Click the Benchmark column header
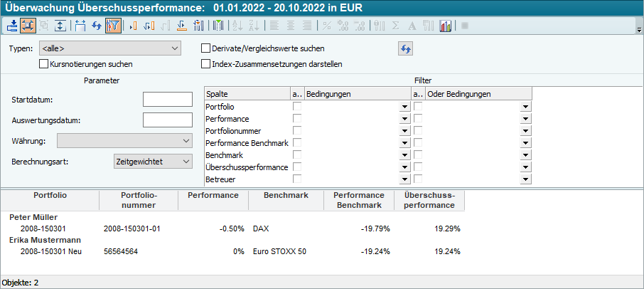This screenshot has width=644, height=289. click(286, 195)
